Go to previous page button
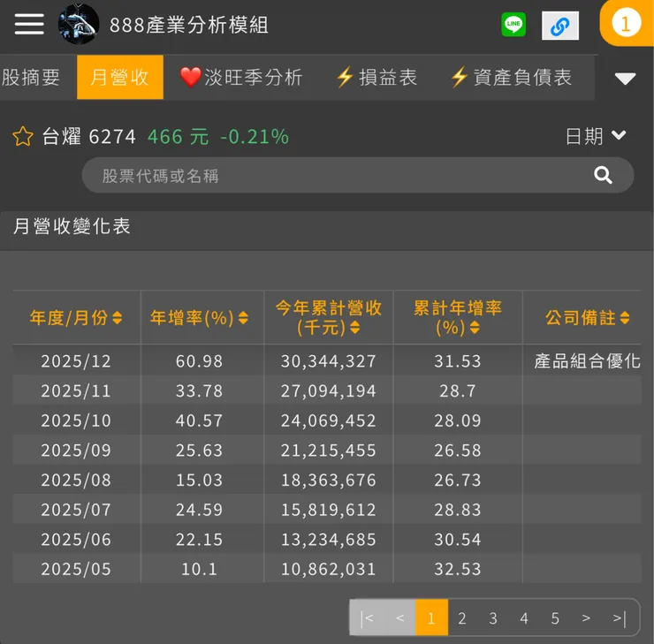654x644 pixels. pos(400,617)
